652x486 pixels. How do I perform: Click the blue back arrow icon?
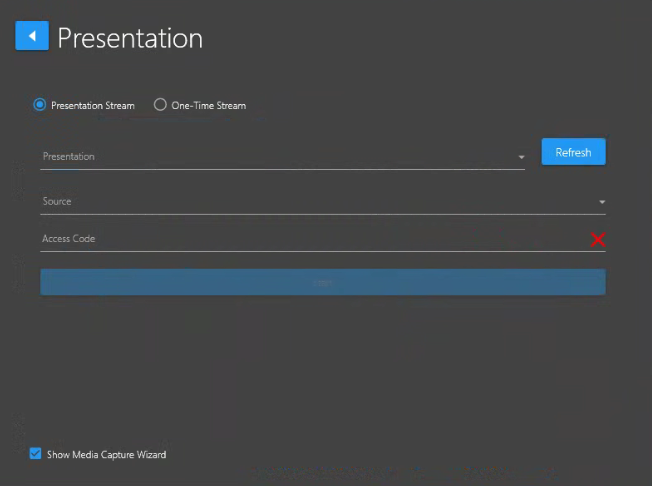[32, 36]
